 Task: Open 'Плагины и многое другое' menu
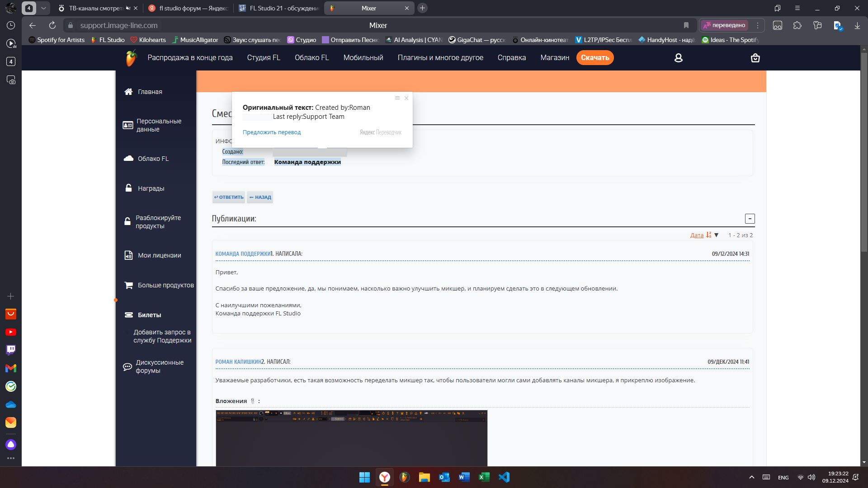point(440,58)
